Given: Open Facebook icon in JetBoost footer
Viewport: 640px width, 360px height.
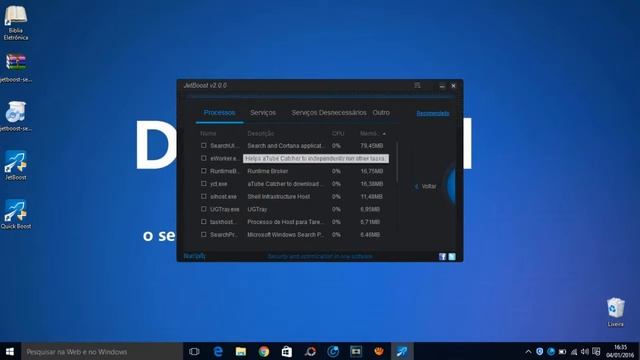Looking at the screenshot, I should coord(442,256).
